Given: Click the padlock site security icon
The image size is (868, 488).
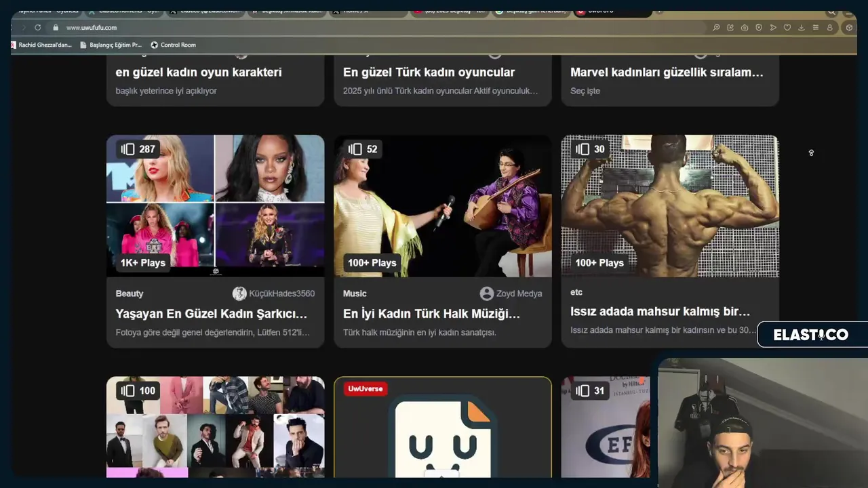Looking at the screenshot, I should click(x=56, y=27).
